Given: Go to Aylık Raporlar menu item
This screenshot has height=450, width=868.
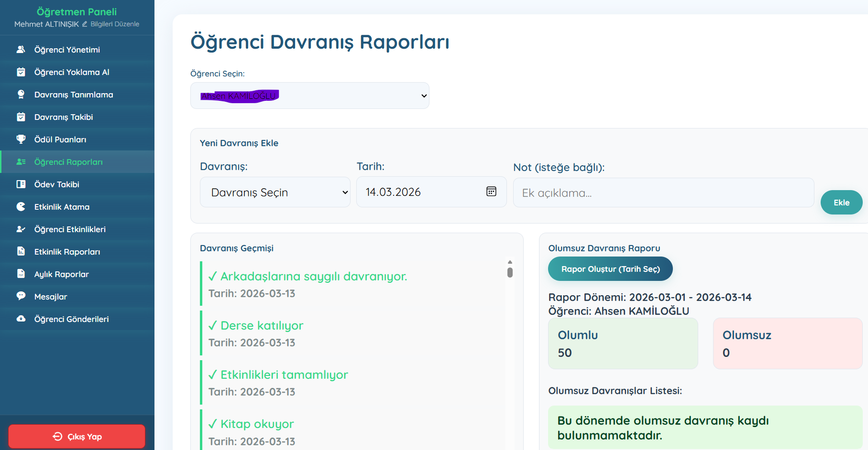Looking at the screenshot, I should click(x=61, y=274).
